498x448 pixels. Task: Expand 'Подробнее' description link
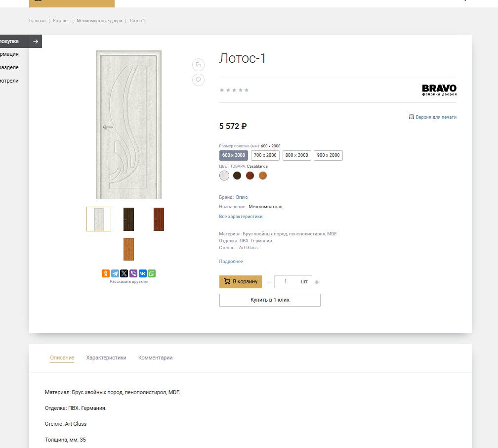click(231, 262)
